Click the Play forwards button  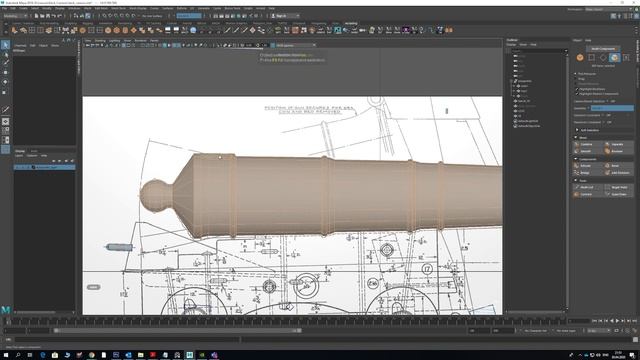(x=617, y=321)
